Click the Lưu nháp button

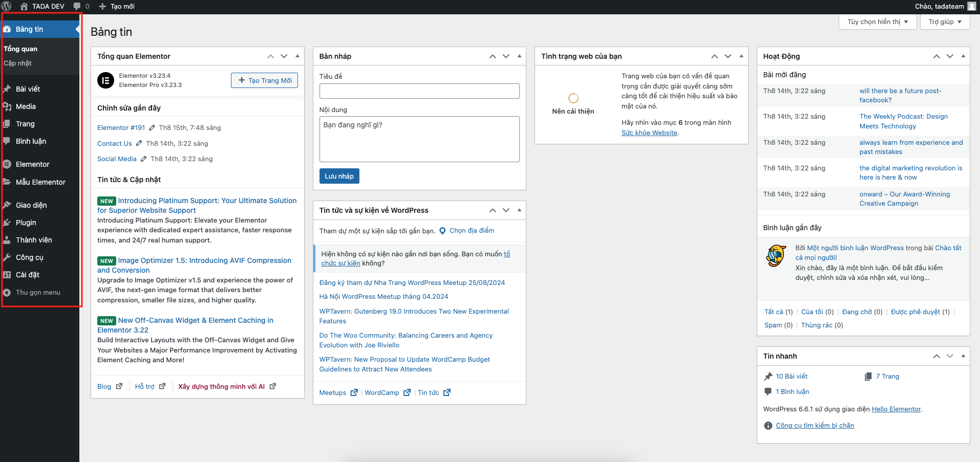[x=339, y=176]
